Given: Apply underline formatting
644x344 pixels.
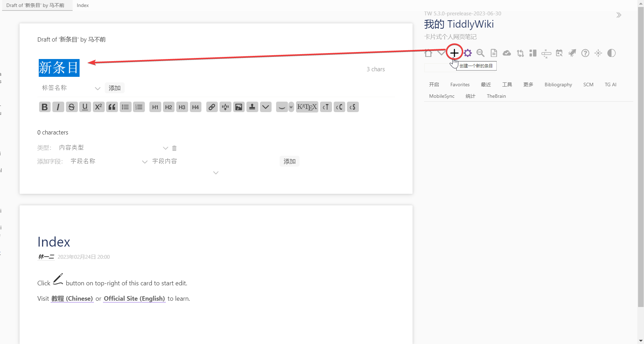Looking at the screenshot, I should 85,107.
